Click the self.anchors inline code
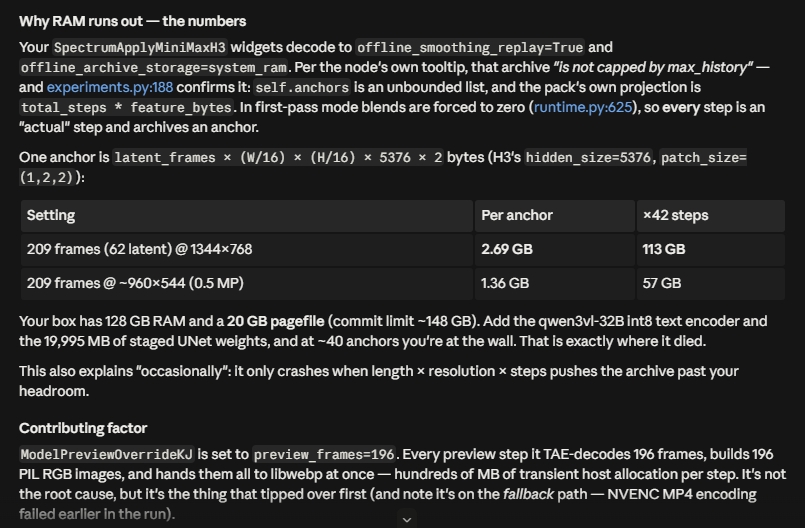Viewport: 805px width, 528px height. [302, 88]
